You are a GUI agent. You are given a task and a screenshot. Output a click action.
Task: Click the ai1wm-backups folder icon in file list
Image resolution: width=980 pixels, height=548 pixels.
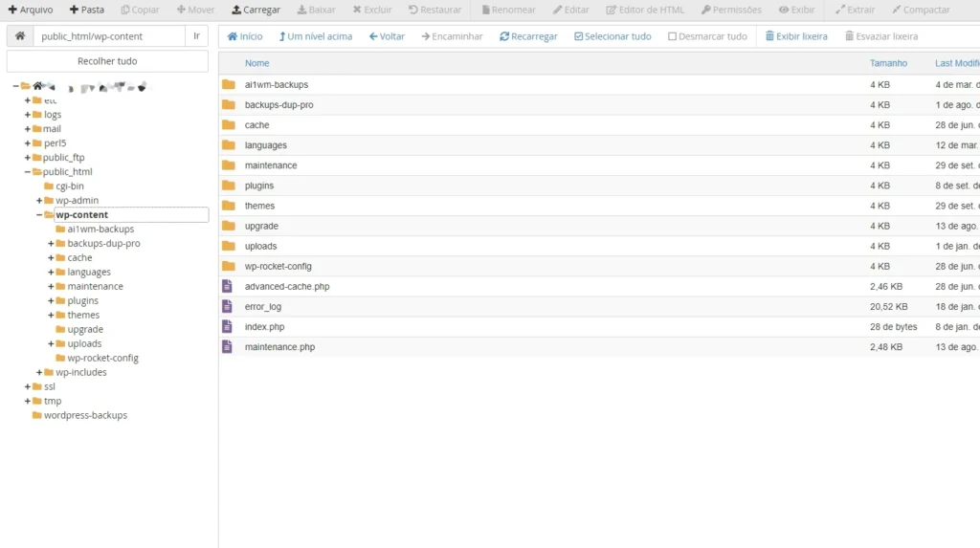point(229,84)
